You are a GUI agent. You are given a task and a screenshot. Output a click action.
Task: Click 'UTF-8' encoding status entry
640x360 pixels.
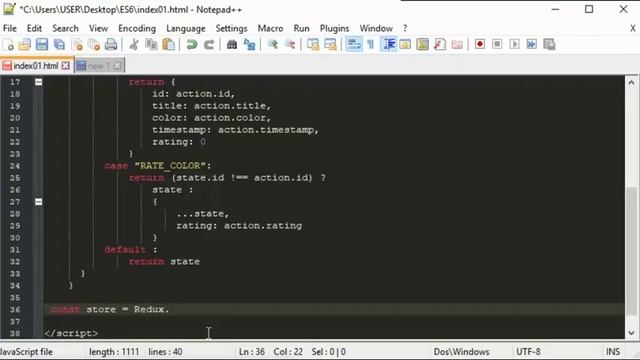528,351
